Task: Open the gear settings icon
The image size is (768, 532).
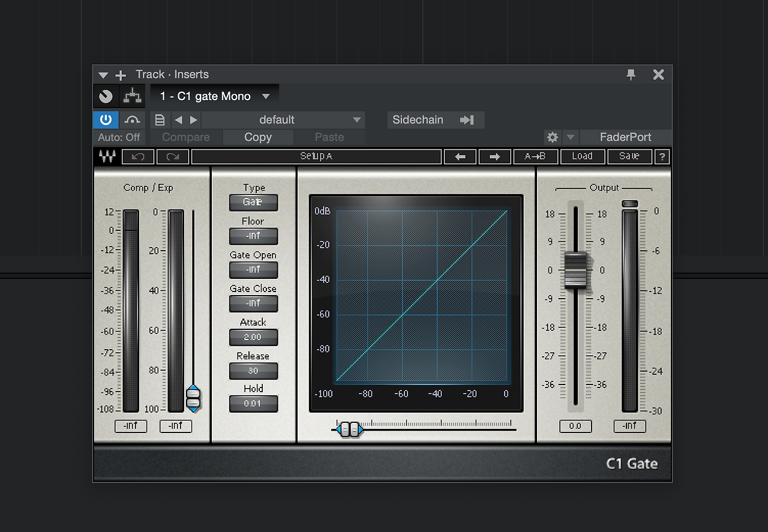Action: point(552,137)
